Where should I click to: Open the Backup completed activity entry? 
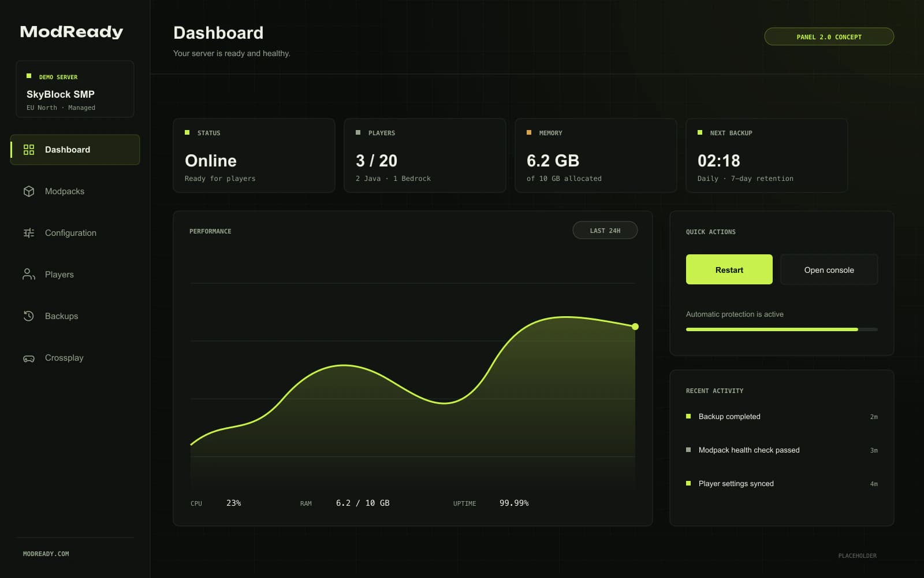782,417
